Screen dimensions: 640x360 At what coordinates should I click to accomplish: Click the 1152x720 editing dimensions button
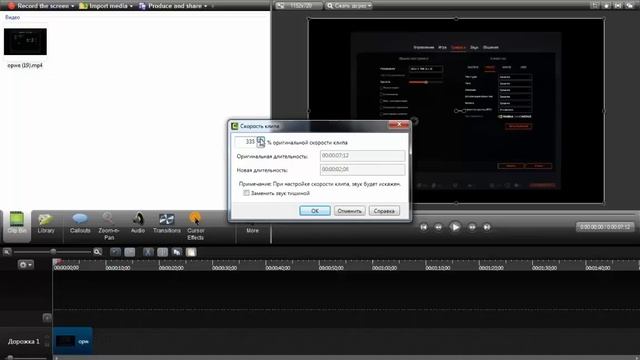click(298, 6)
